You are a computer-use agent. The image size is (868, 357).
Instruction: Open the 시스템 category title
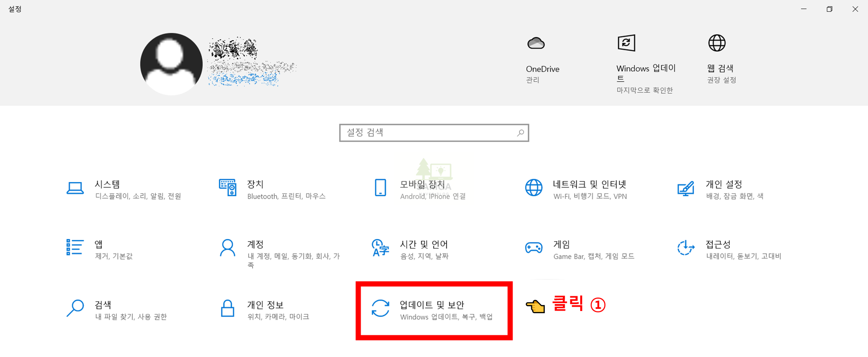107,184
